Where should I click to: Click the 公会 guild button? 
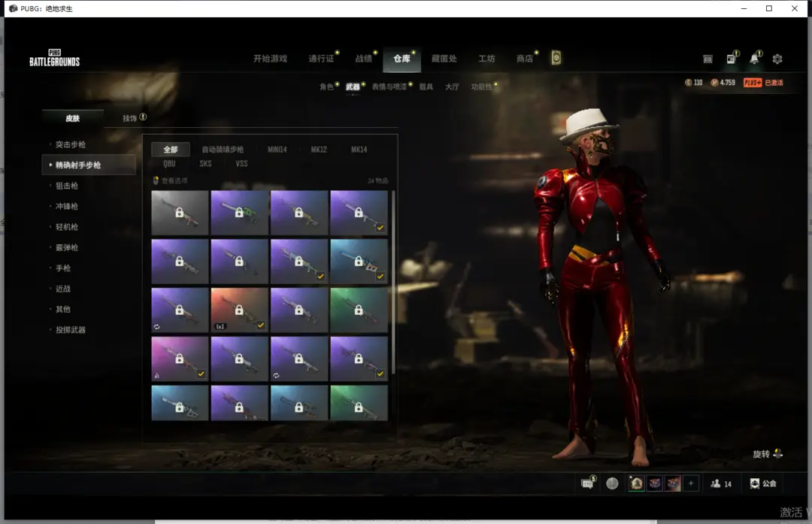[x=763, y=483]
